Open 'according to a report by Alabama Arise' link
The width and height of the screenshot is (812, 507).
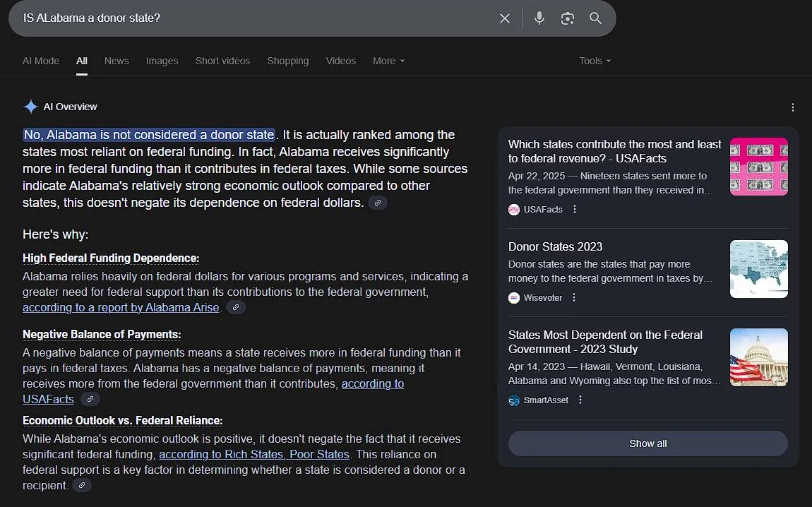coord(121,308)
